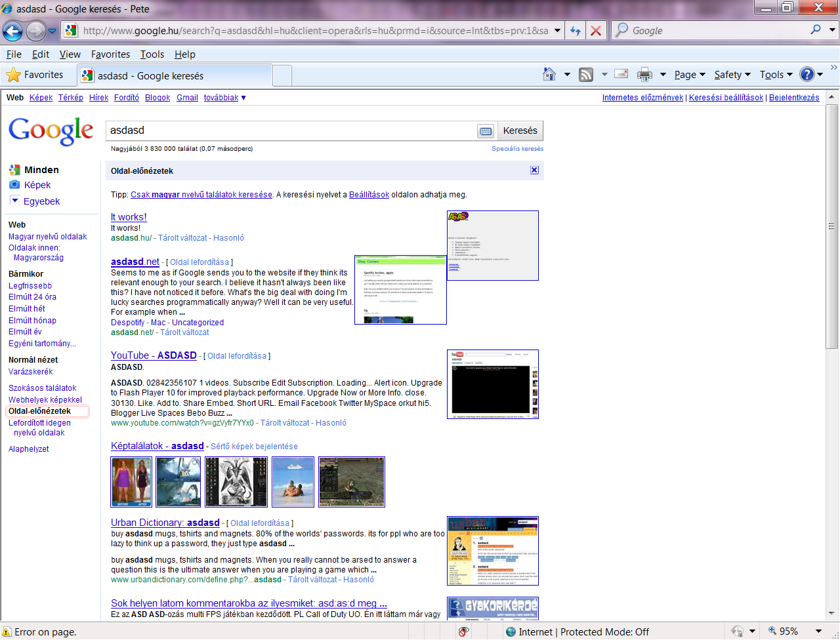Select the asdasd - Google keresés tab
The width and height of the screenshot is (840, 640).
[174, 75]
